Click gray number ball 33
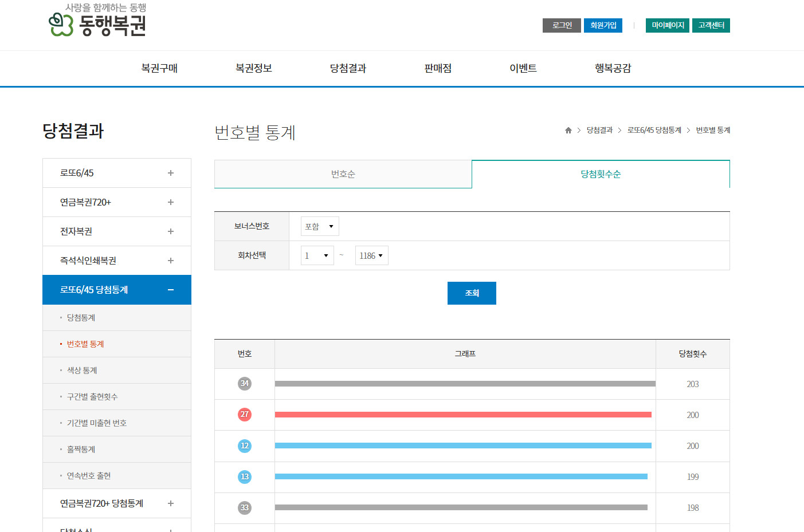The height and width of the screenshot is (532, 804). tap(245, 507)
